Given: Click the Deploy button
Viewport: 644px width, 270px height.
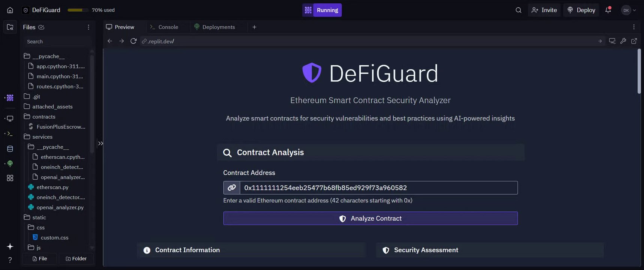Looking at the screenshot, I should 581,10.
